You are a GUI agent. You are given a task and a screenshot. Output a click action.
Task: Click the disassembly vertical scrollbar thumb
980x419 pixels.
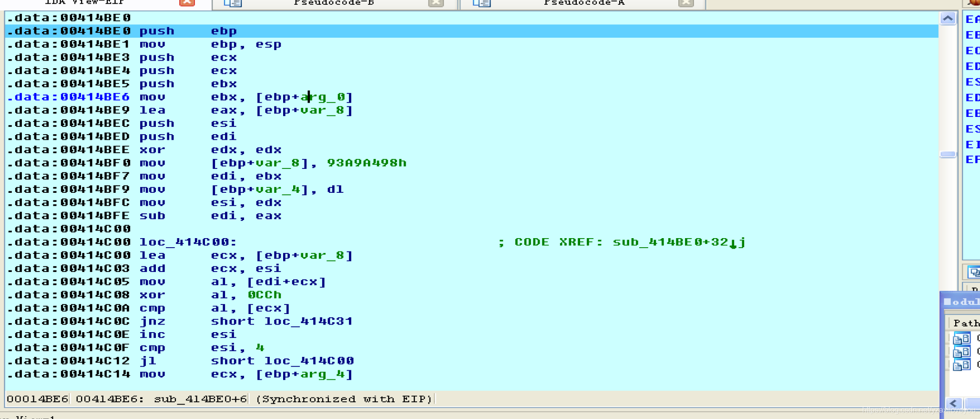click(948, 154)
